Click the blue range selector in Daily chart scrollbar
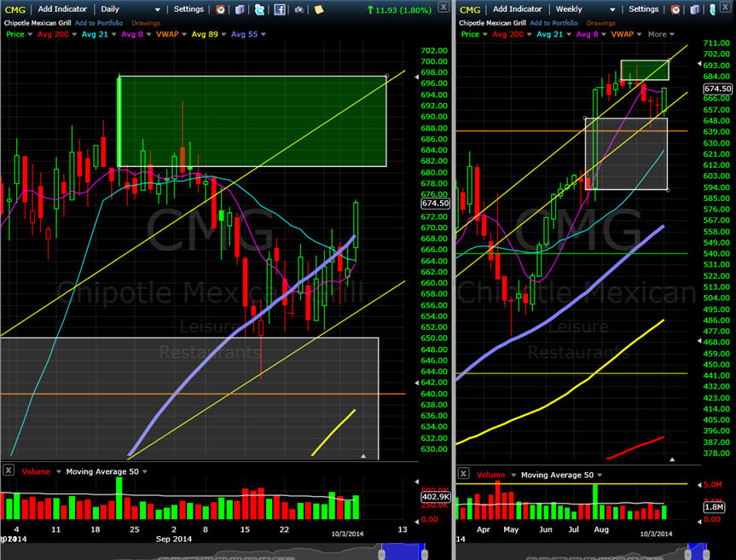The width and height of the screenshot is (736, 560). point(403,551)
